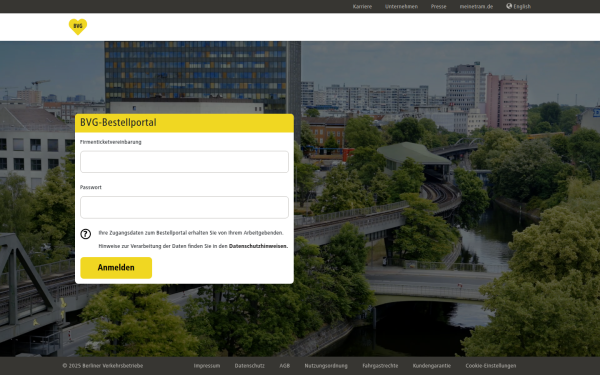
Task: Open Nutzungsordnung footer link
Action: click(x=326, y=366)
